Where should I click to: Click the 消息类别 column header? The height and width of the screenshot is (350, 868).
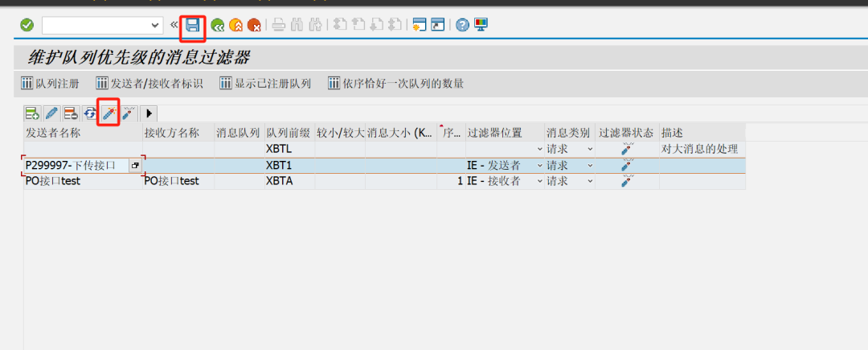point(570,133)
